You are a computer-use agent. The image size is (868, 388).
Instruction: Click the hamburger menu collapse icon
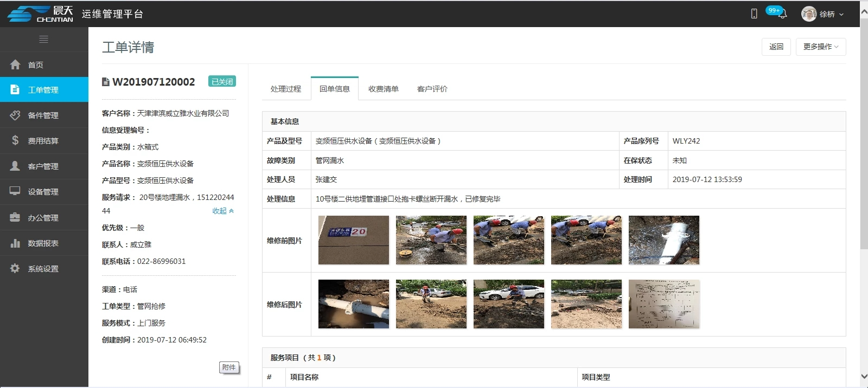[x=44, y=40]
